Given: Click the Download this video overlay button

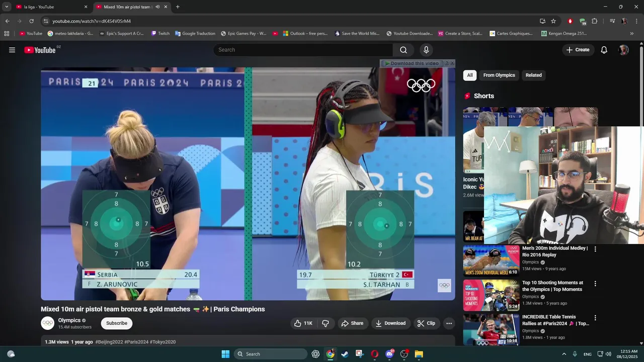Looking at the screenshot, I should click(x=411, y=63).
